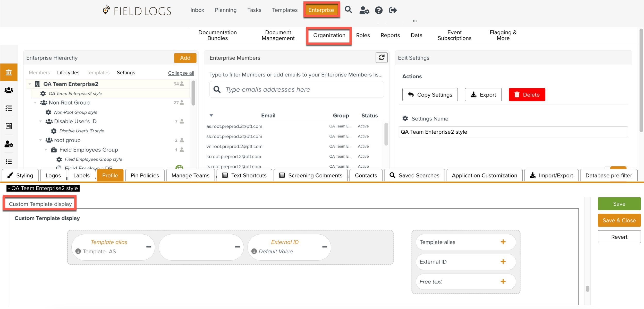644x309 pixels.
Task: Click info icon next to Default Value
Action: click(254, 251)
